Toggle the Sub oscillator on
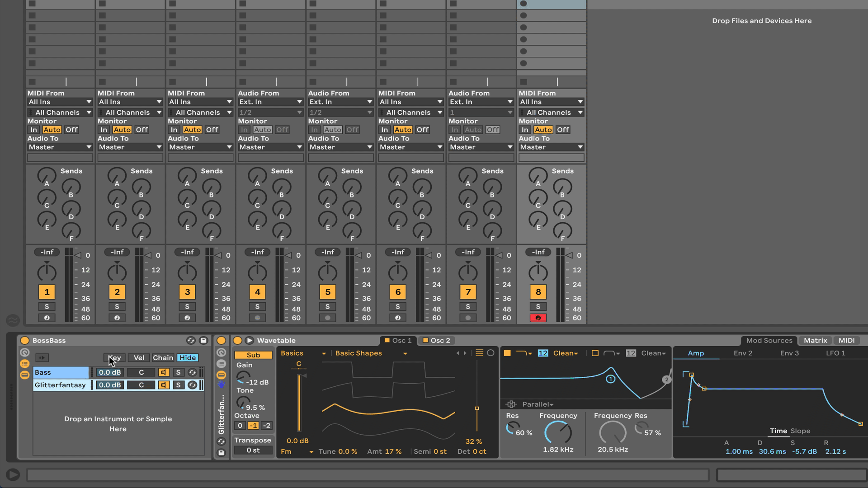 (253, 355)
